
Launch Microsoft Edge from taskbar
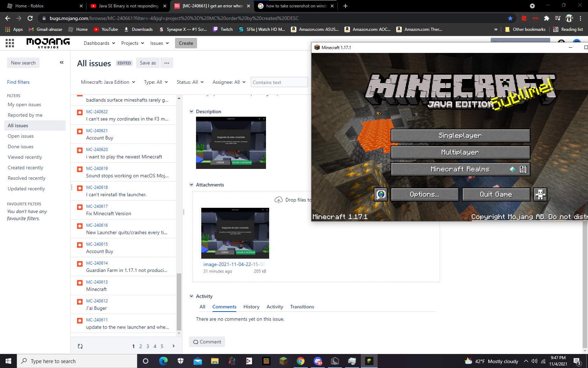click(x=163, y=361)
